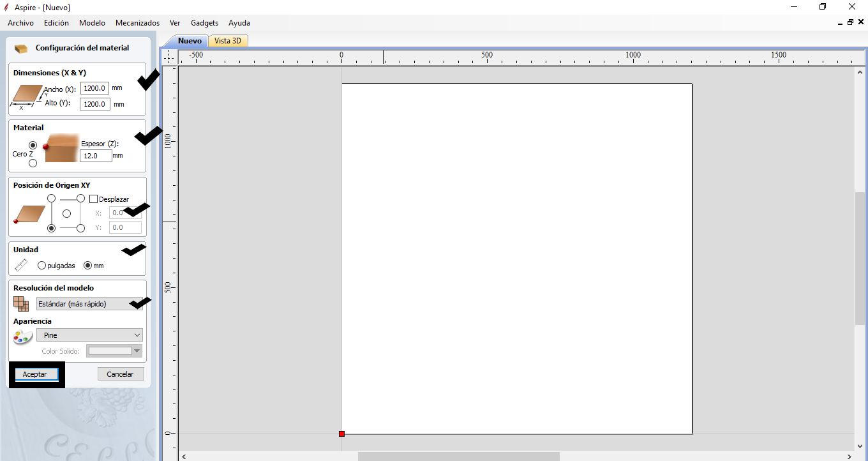Click the Espesor (Z) thickness field
Screen dimensions: 868x461
pos(96,156)
